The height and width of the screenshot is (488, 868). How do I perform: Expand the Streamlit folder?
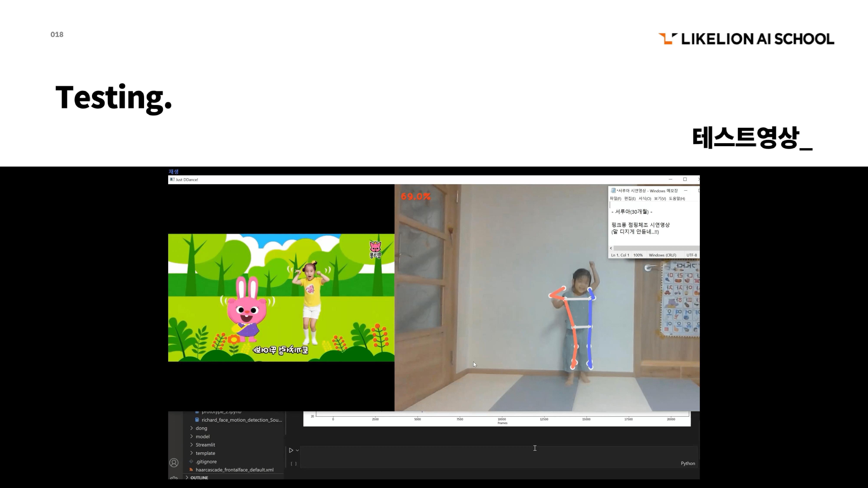pyautogui.click(x=205, y=445)
